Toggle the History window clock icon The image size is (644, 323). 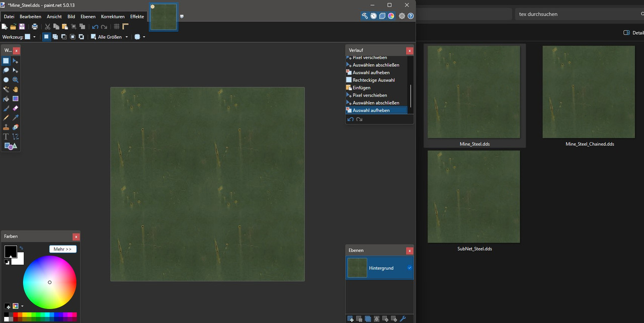pos(373,16)
